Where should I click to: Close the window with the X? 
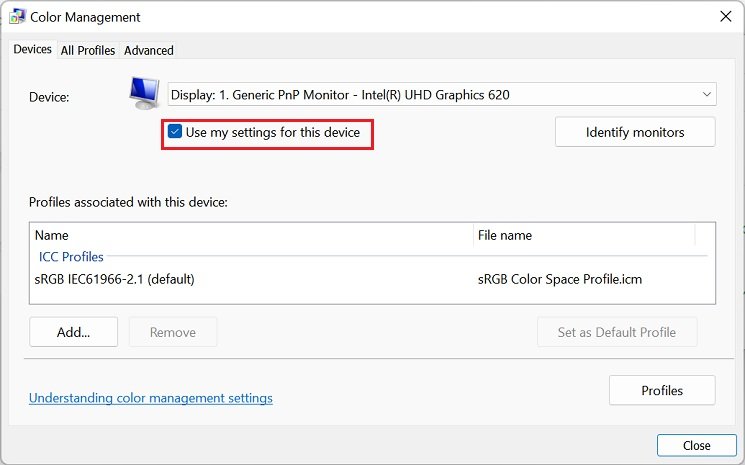click(724, 17)
